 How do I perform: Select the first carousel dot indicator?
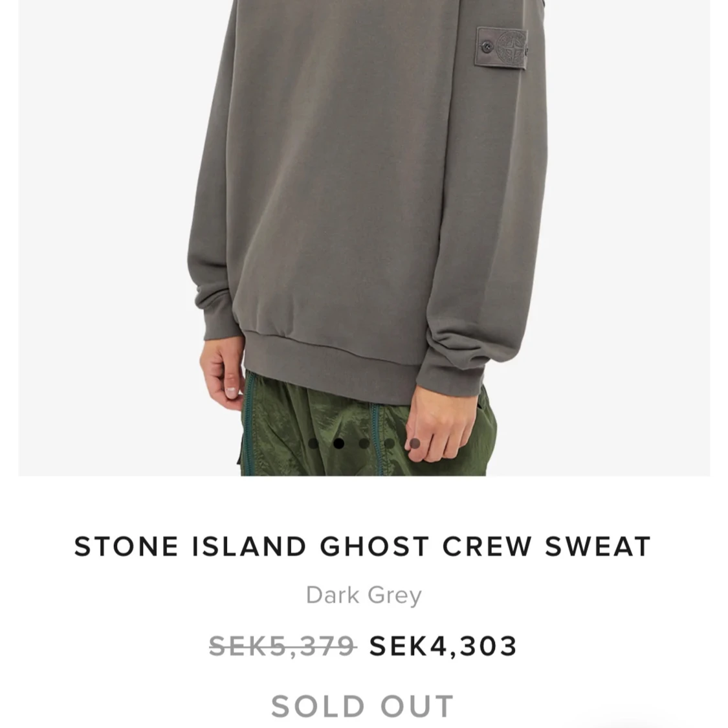coord(313,443)
